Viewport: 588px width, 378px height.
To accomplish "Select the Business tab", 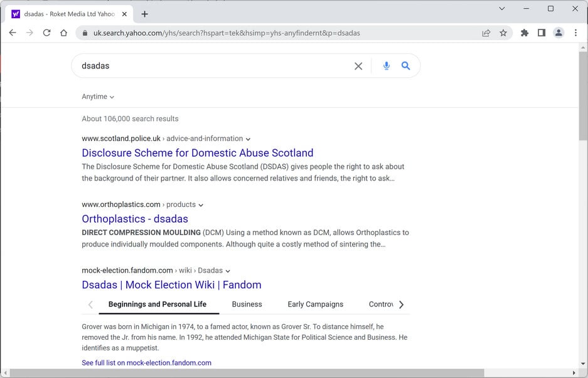I will pyautogui.click(x=247, y=304).
